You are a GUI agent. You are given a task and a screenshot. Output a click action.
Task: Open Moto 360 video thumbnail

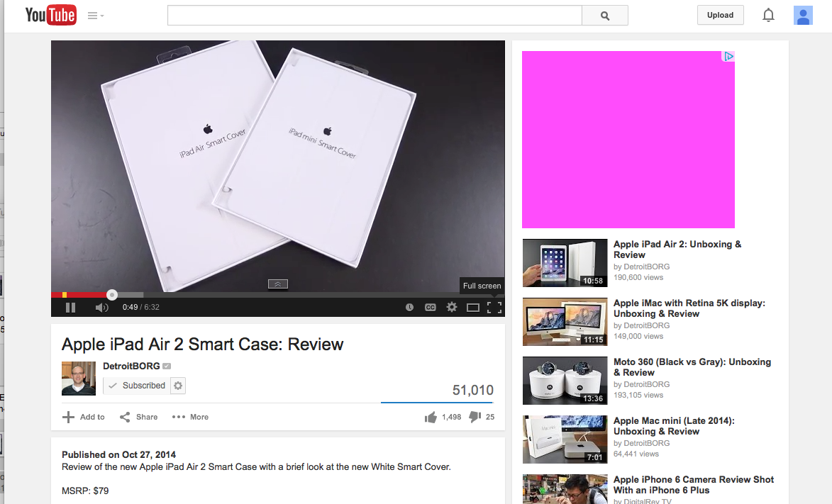click(x=565, y=381)
